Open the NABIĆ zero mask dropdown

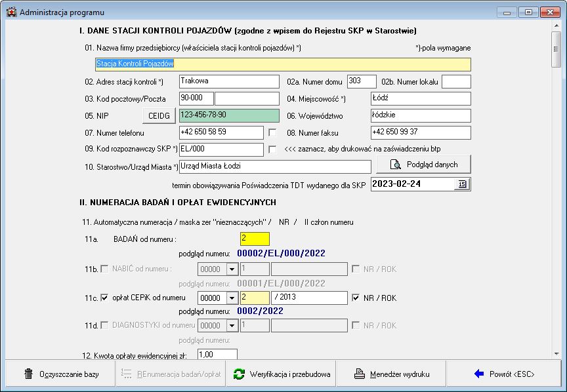(231, 269)
